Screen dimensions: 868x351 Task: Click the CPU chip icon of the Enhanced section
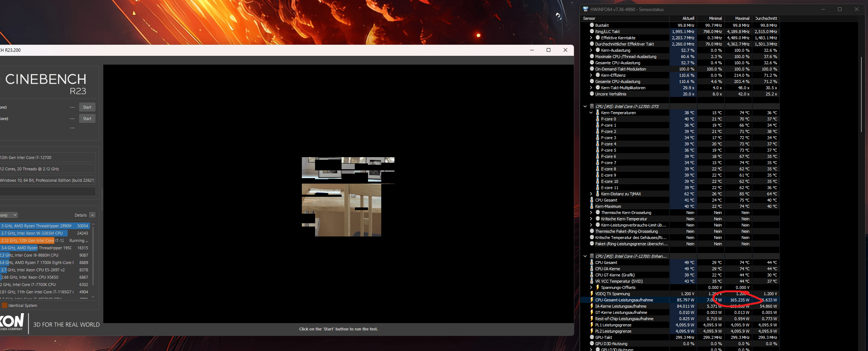[x=592, y=256]
